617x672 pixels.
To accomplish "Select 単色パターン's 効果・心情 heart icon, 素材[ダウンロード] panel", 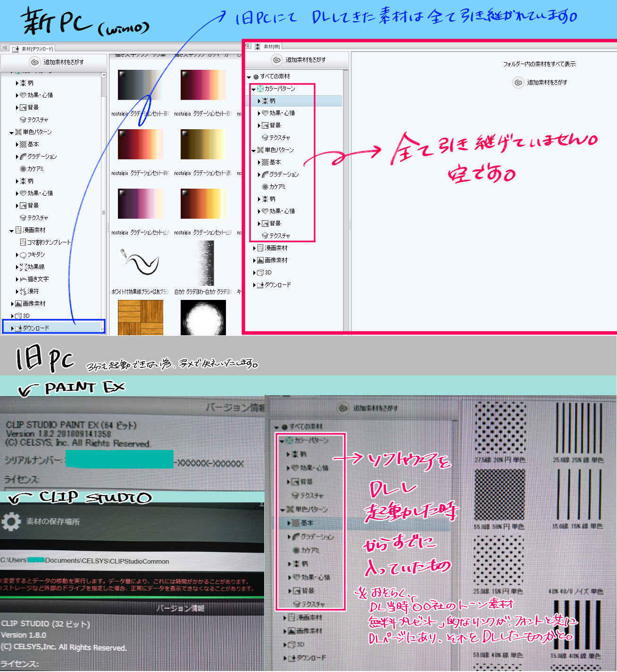I will 23,193.
